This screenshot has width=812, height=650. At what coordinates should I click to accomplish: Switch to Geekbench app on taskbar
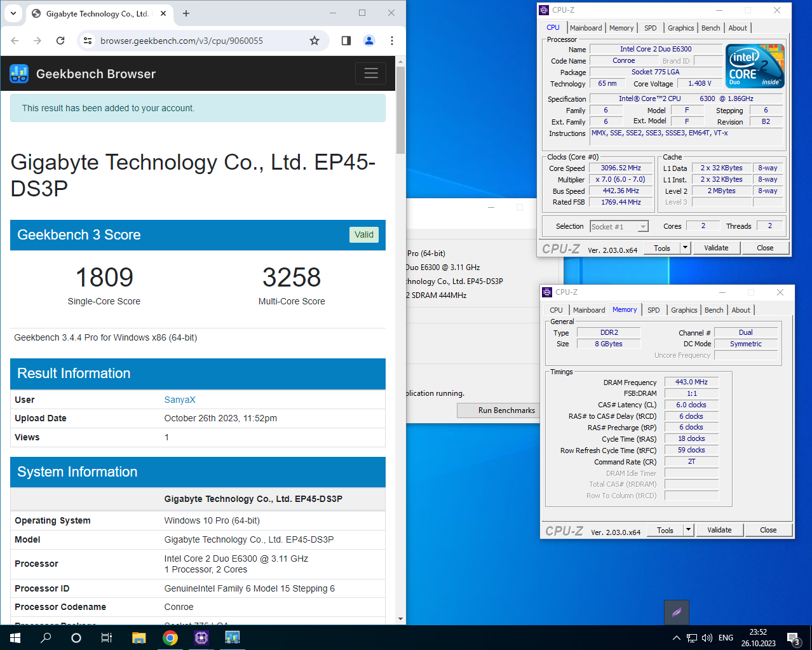point(233,638)
